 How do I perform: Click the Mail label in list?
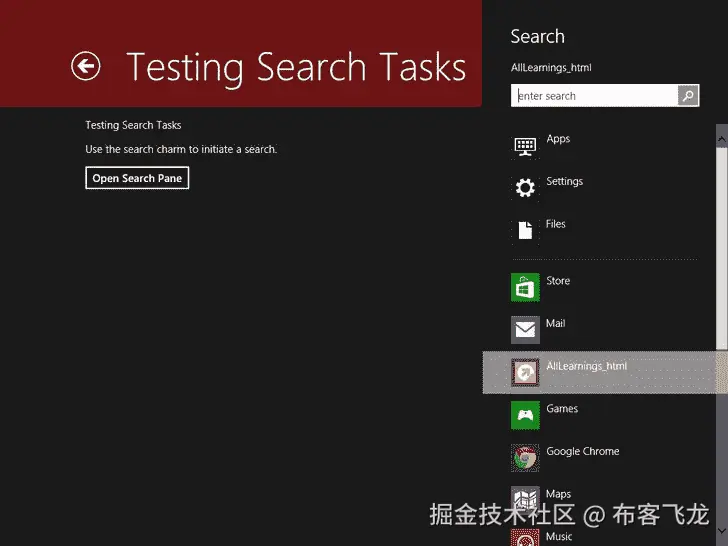point(556,323)
